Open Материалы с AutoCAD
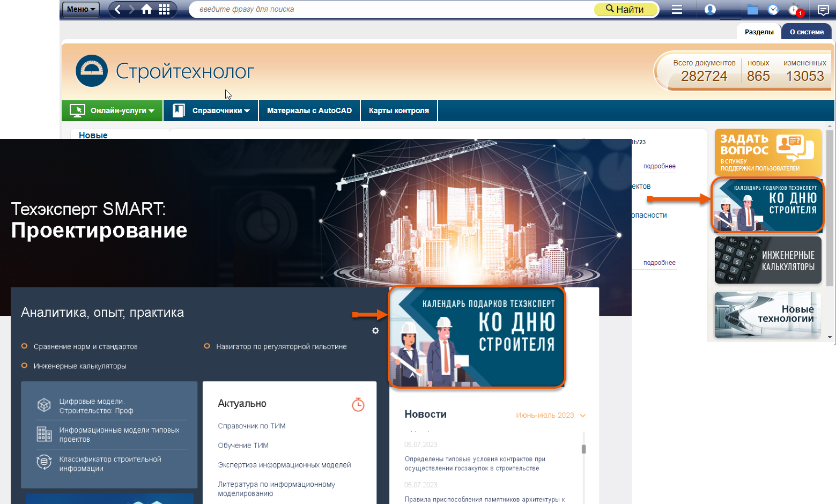 click(309, 110)
